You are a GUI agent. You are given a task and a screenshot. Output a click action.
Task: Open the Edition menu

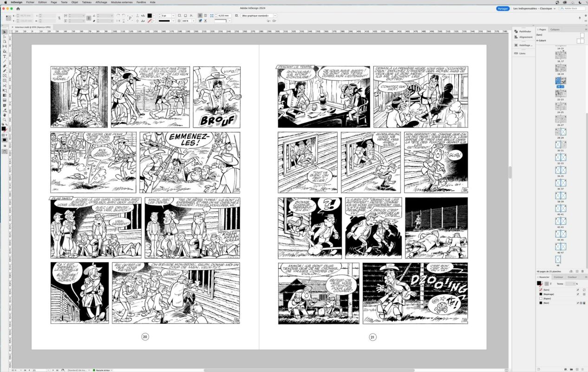click(43, 2)
